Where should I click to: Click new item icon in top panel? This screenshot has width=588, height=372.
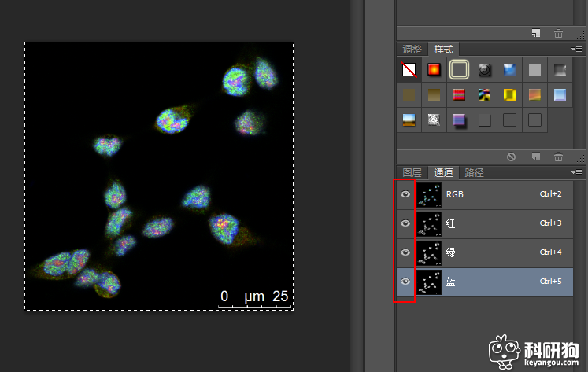[x=536, y=33]
